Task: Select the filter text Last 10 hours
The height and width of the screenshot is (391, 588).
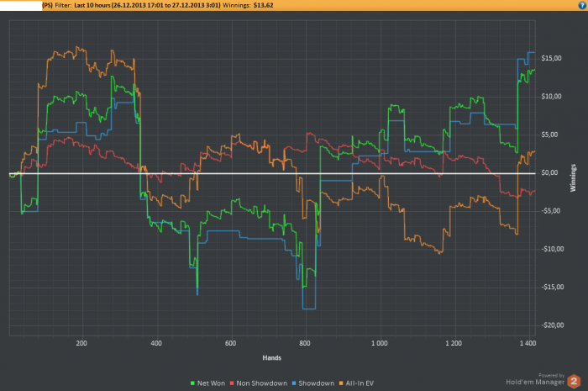Action: click(92, 5)
